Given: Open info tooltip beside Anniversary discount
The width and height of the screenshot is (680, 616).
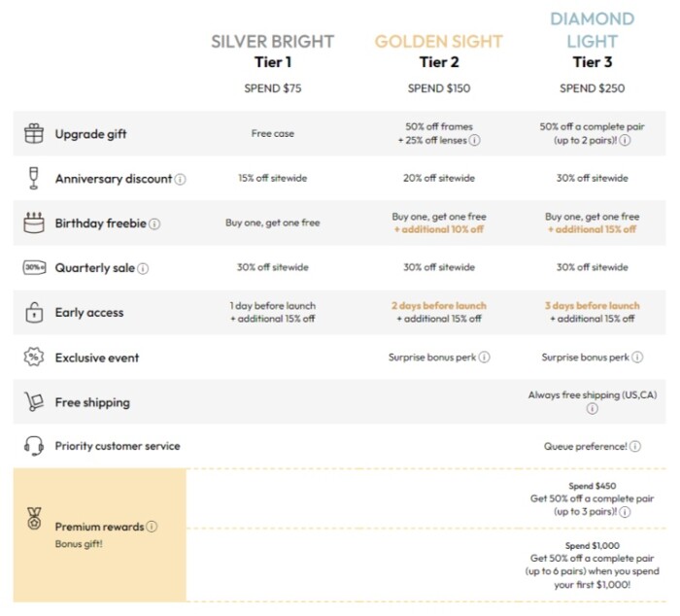Looking at the screenshot, I should (x=181, y=180).
